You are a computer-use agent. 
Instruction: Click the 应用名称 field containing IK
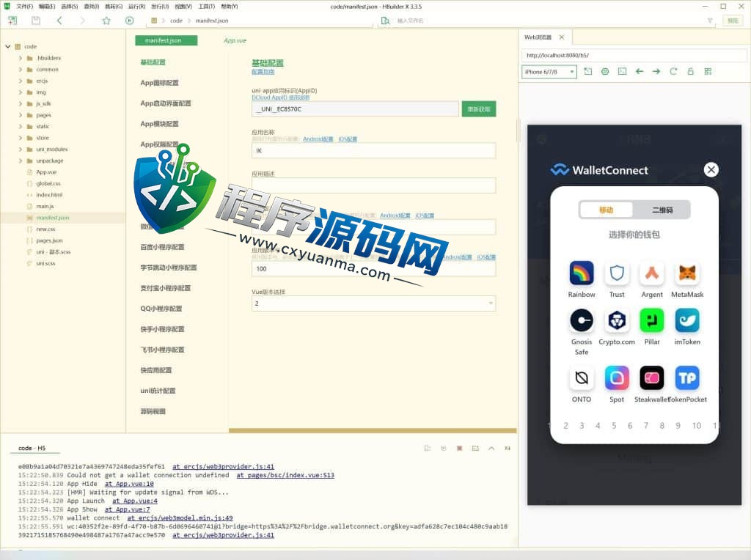click(x=373, y=150)
